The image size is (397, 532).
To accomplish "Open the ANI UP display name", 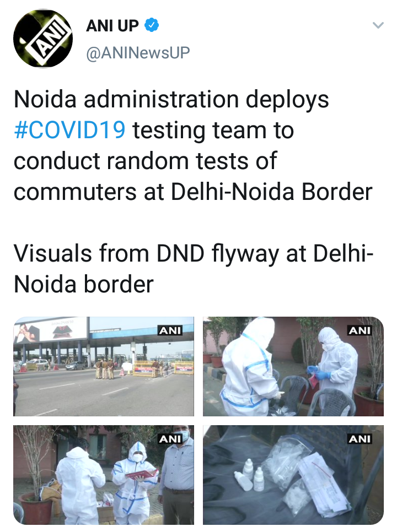I will pyautogui.click(x=112, y=26).
